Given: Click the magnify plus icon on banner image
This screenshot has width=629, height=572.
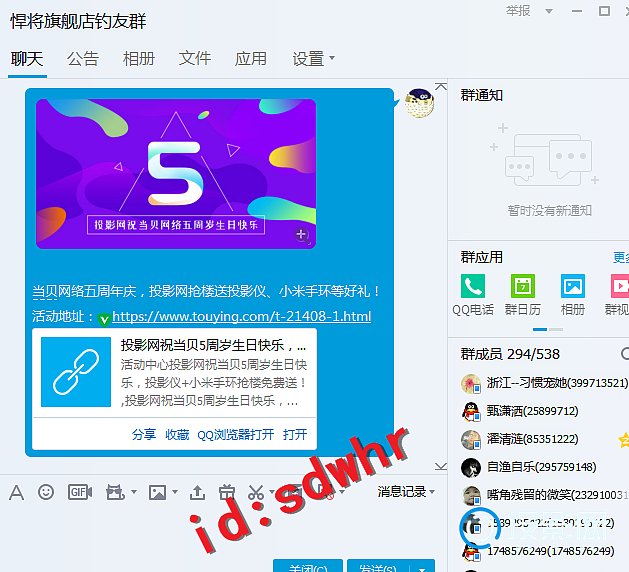Looking at the screenshot, I should (x=302, y=235).
